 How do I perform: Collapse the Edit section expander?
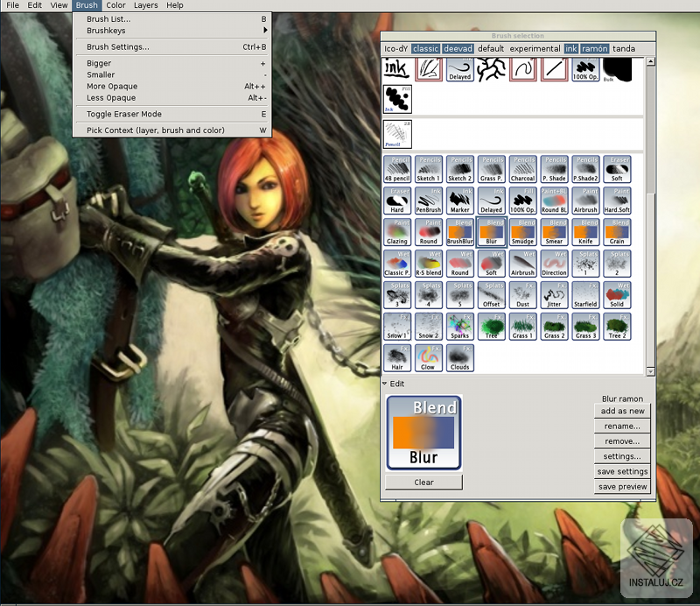385,384
